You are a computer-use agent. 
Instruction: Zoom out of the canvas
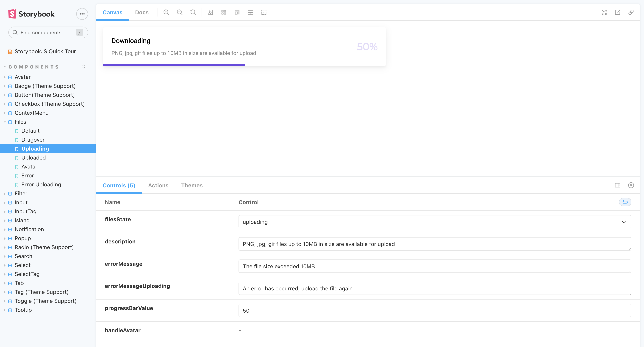click(180, 12)
